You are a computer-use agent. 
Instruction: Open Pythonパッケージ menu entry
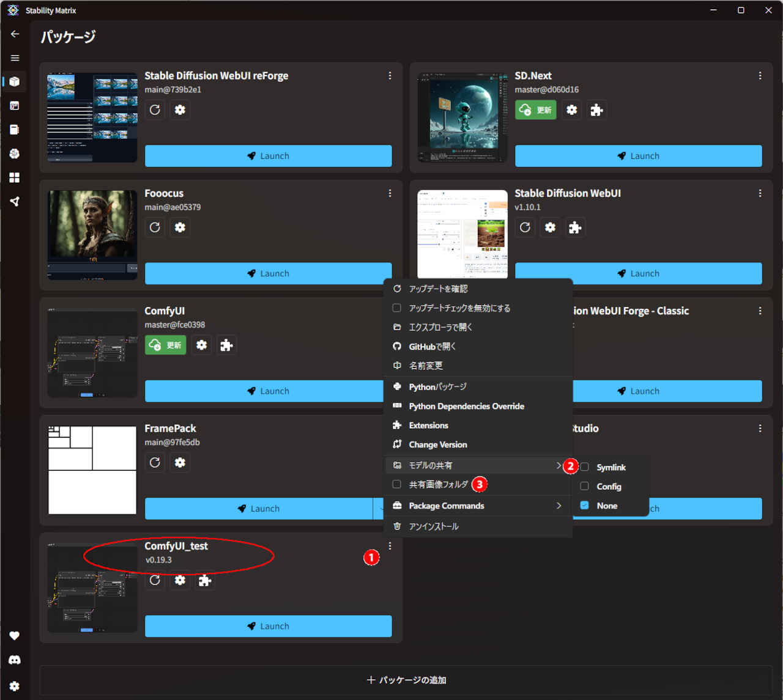(478, 386)
